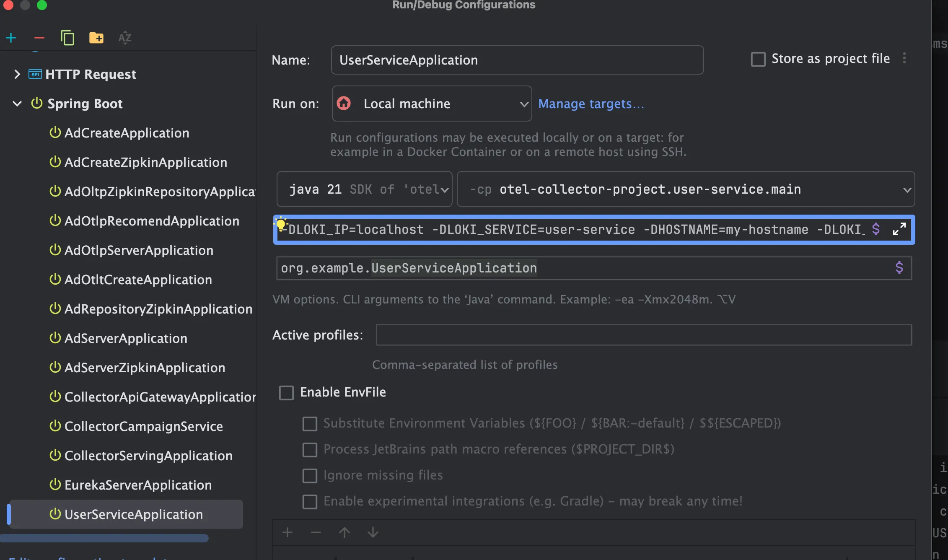Click the Create New Folder icon

click(96, 38)
